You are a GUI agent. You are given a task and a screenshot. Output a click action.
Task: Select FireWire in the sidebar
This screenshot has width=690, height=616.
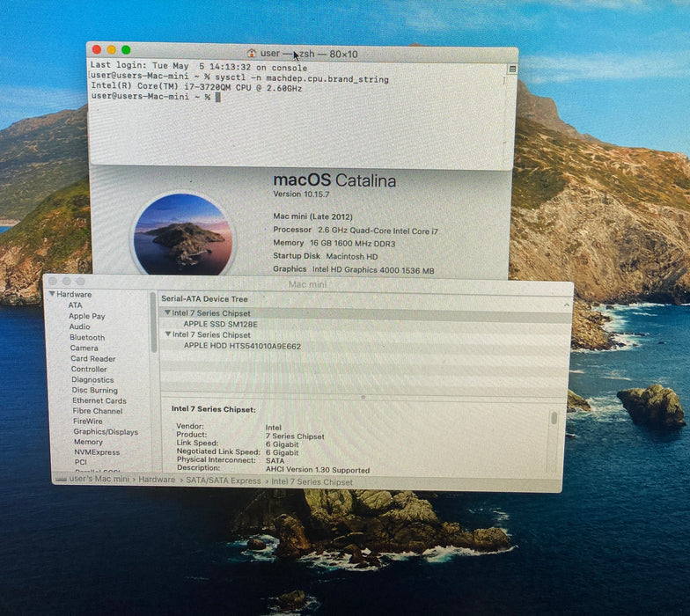(x=88, y=421)
